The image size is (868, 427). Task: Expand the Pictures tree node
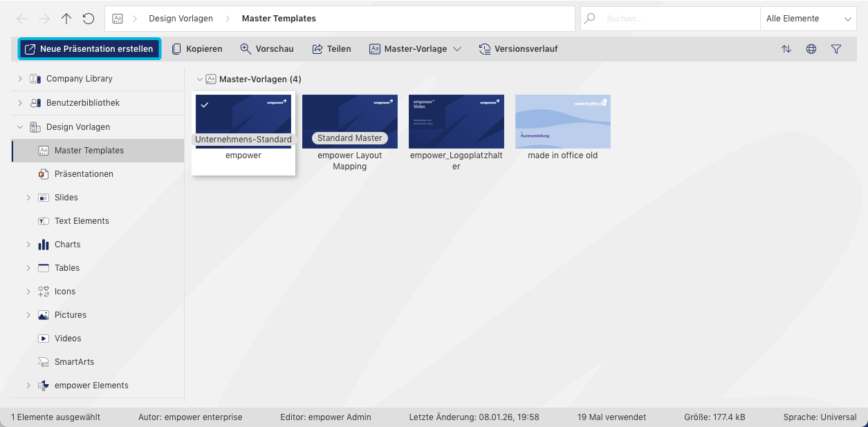28,315
